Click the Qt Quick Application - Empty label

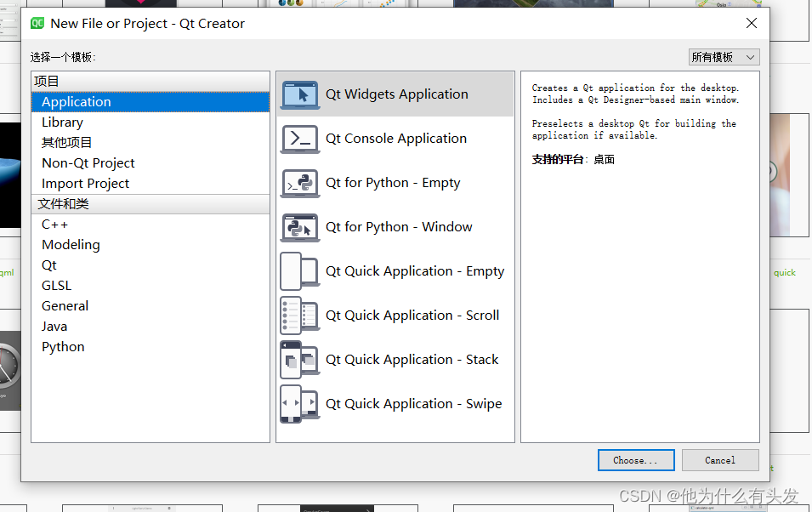point(415,271)
